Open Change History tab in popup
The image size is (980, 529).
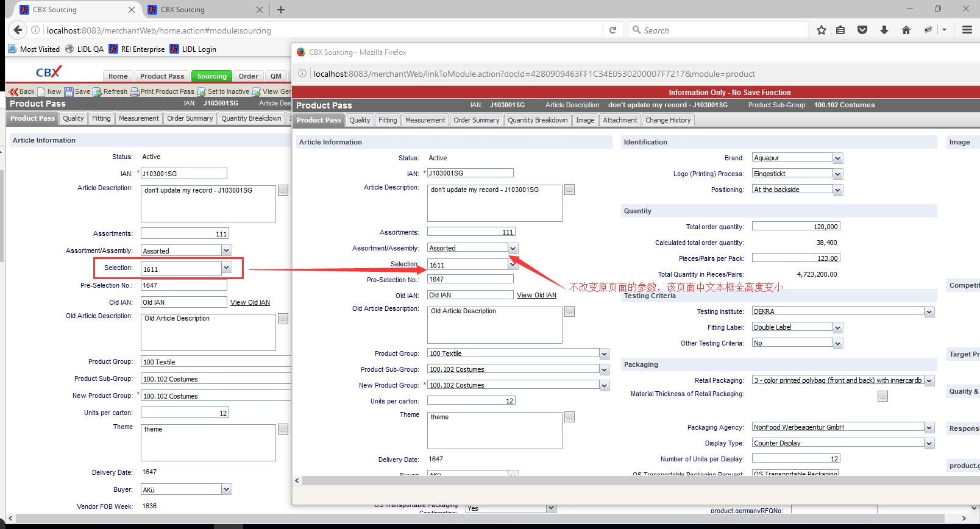pos(668,120)
